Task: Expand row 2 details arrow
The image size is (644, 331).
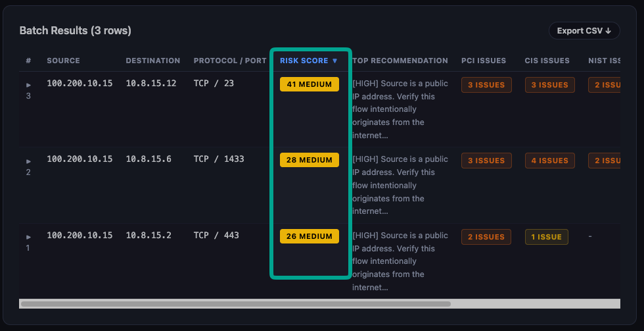Action: [x=28, y=161]
